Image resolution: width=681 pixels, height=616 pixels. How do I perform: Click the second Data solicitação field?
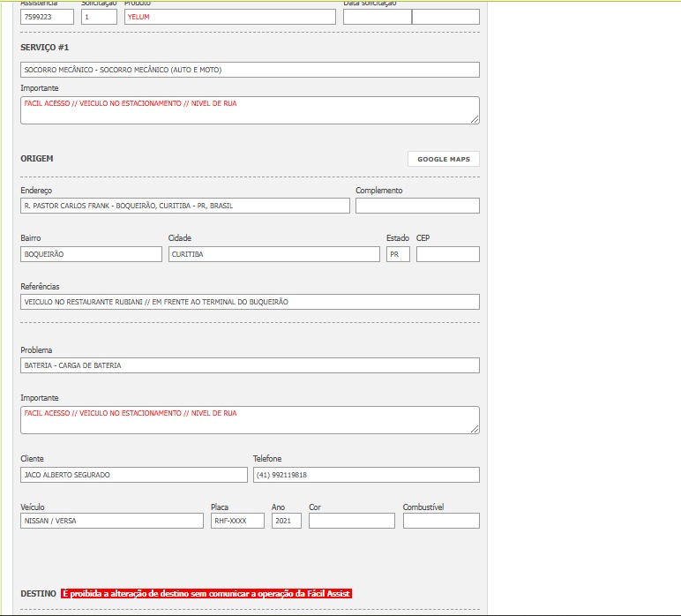point(445,17)
